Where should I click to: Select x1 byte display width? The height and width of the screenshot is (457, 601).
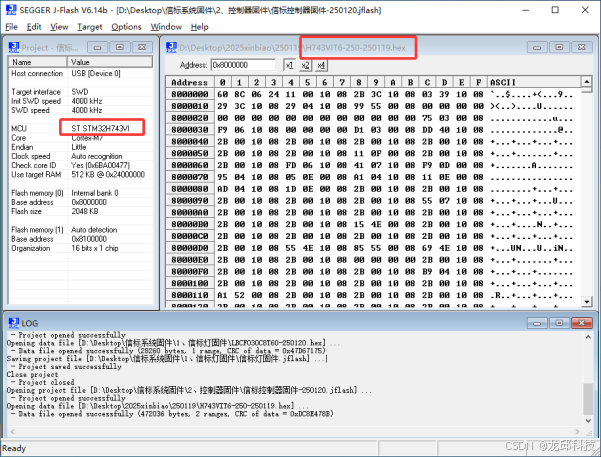(289, 65)
